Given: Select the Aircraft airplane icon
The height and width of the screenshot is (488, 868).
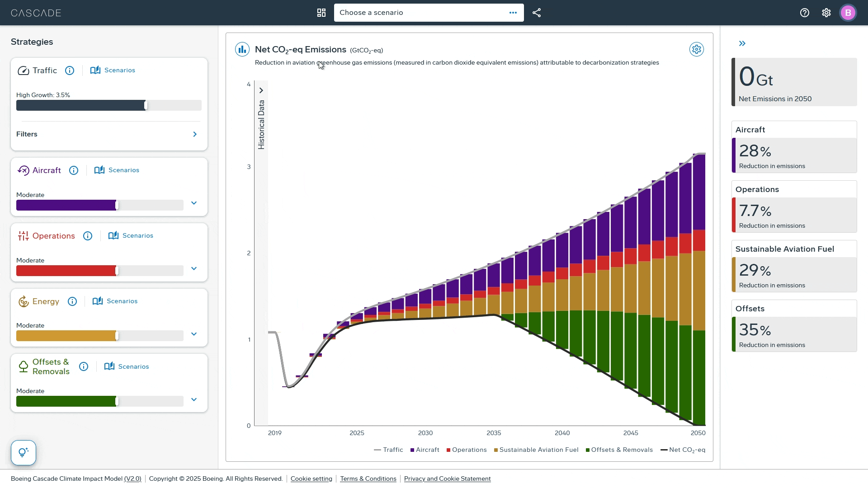Looking at the screenshot, I should point(23,170).
